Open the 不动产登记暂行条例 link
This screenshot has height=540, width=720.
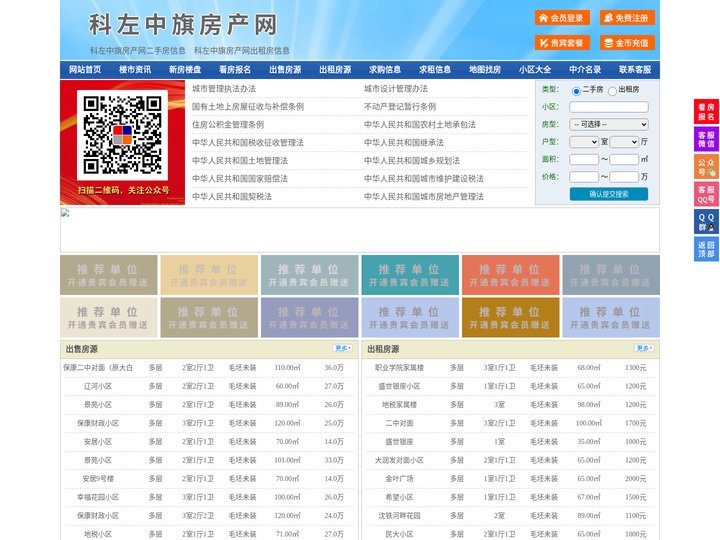pos(400,107)
